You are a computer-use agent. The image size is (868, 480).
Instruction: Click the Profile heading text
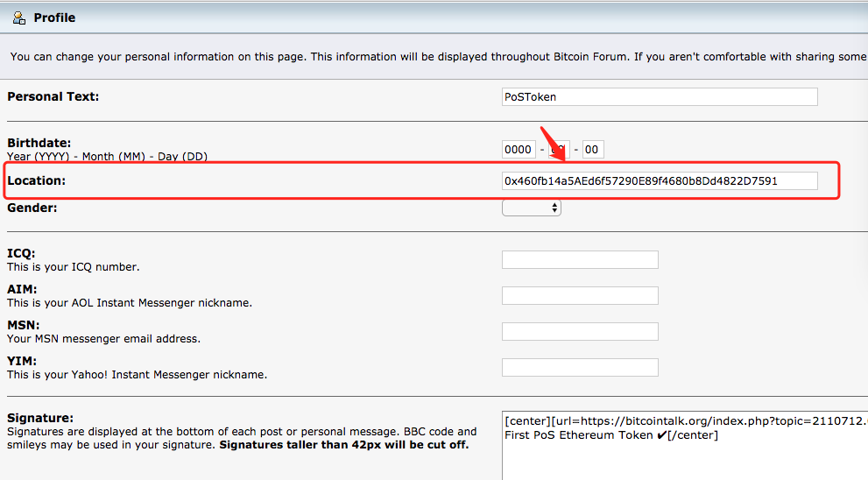[54, 18]
